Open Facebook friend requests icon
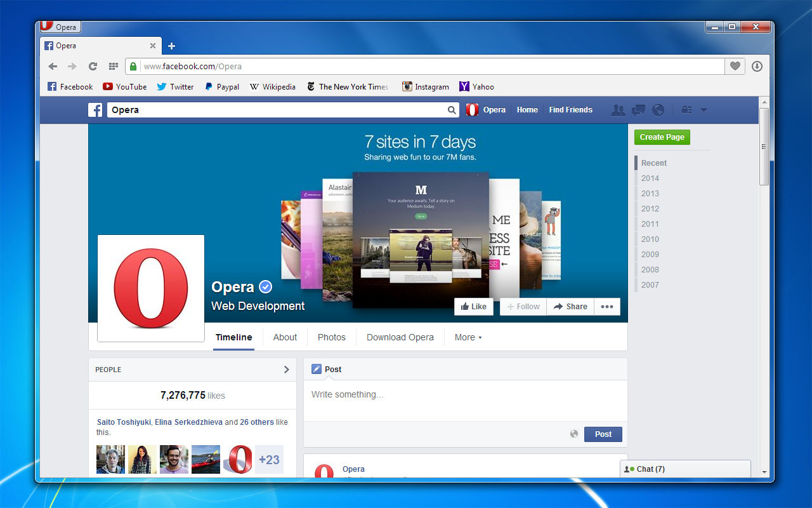812x508 pixels. [618, 110]
